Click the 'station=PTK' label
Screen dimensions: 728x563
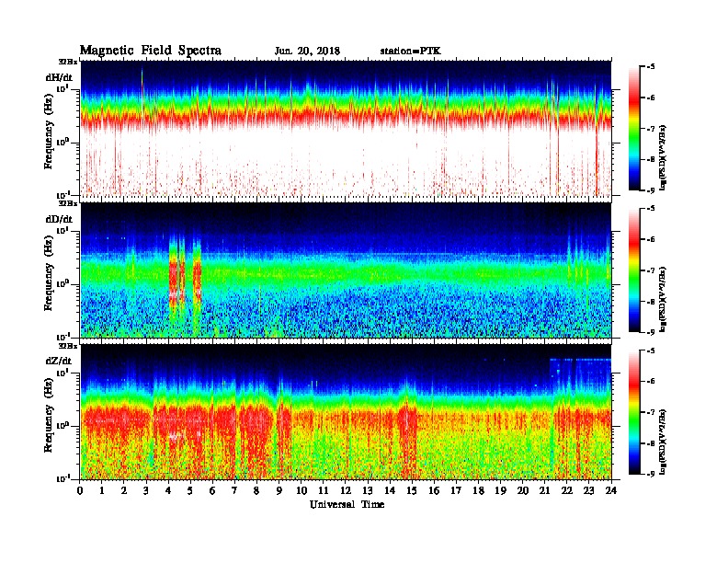(x=411, y=52)
